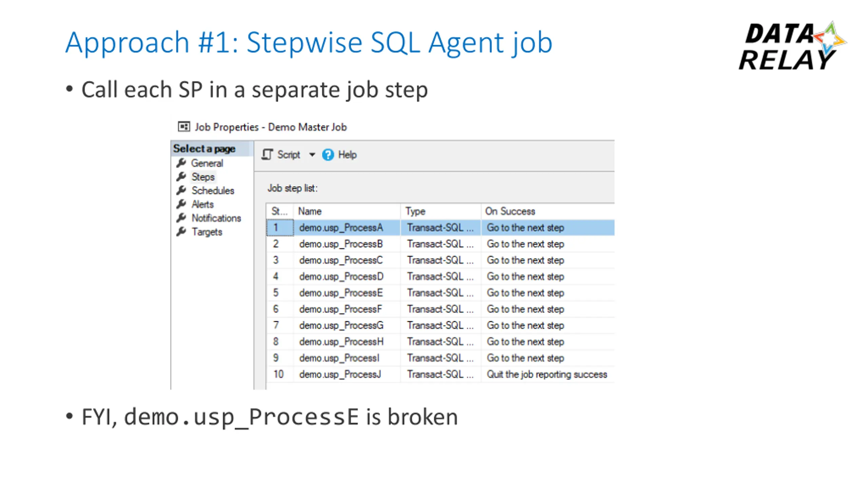Viewport: 868px width, 488px height.
Task: Sort by the On Success column header
Action: (x=548, y=211)
